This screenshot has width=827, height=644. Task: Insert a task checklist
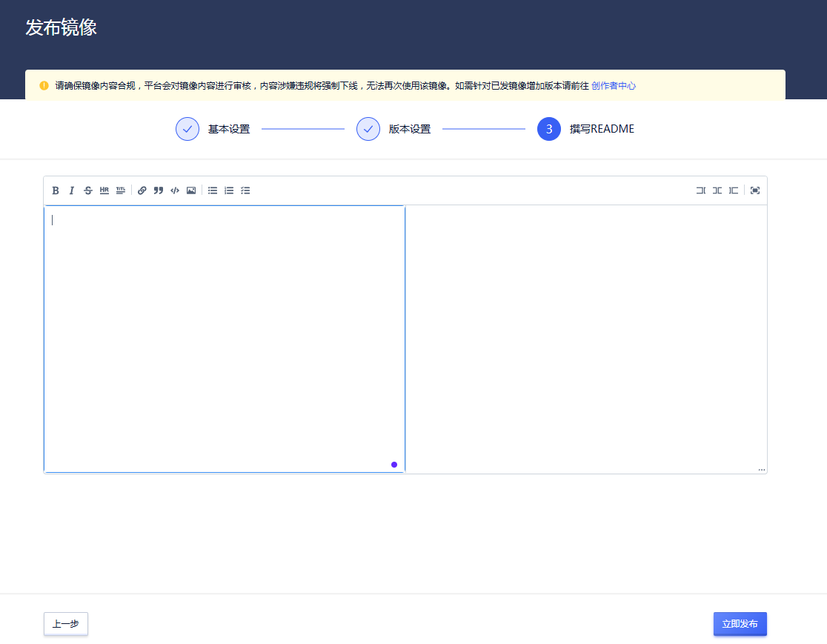coord(245,190)
